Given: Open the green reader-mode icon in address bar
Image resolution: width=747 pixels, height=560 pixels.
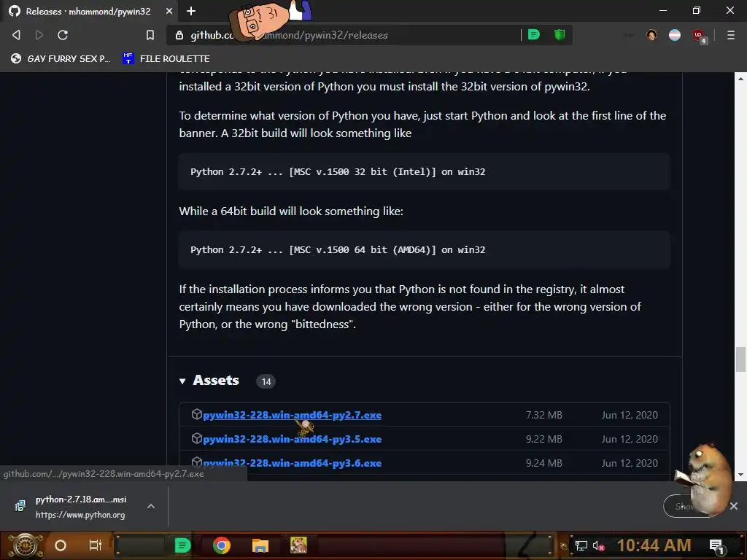Looking at the screenshot, I should click(534, 34).
